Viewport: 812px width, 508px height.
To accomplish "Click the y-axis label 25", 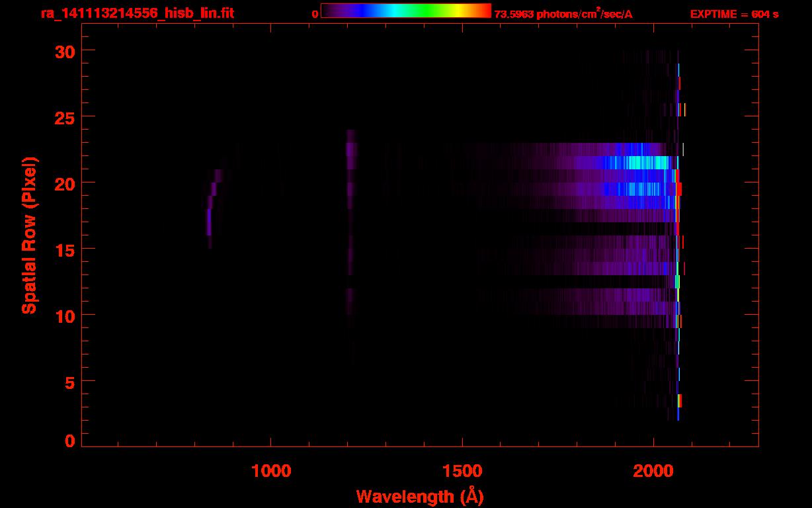I will [x=63, y=117].
